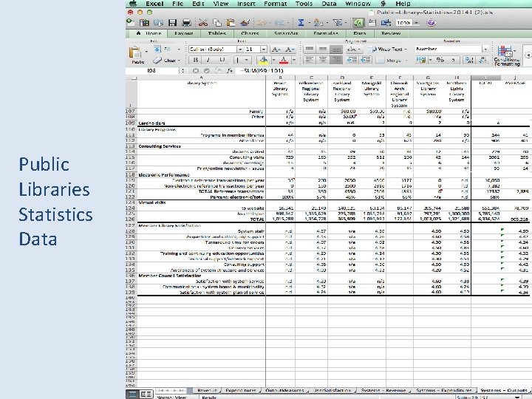Click the AutoSum sigma icon

click(301, 23)
